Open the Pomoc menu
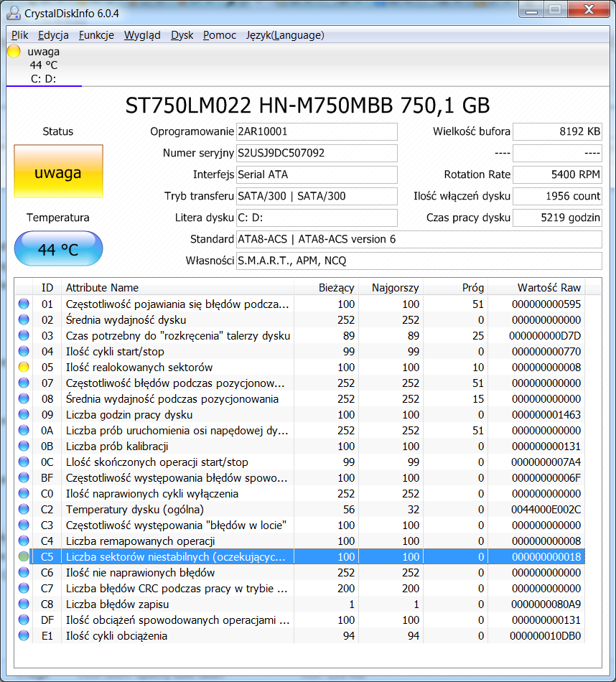This screenshot has width=616, height=682. point(219,35)
